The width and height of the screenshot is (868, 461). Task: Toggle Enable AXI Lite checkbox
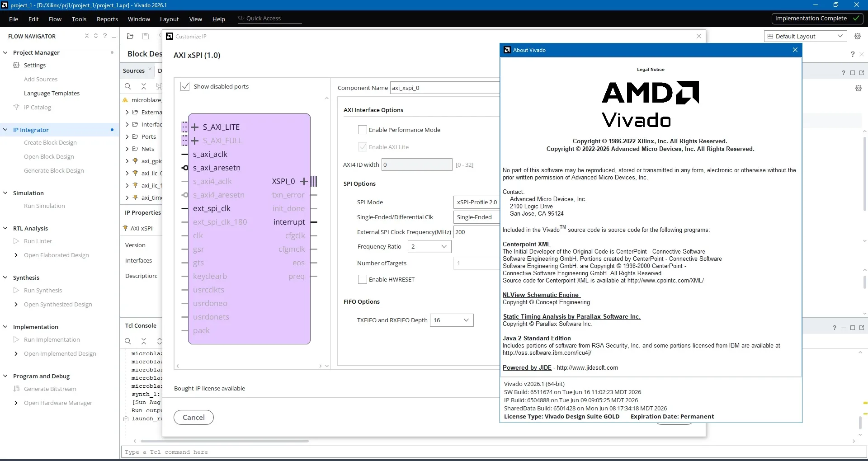[x=363, y=147]
